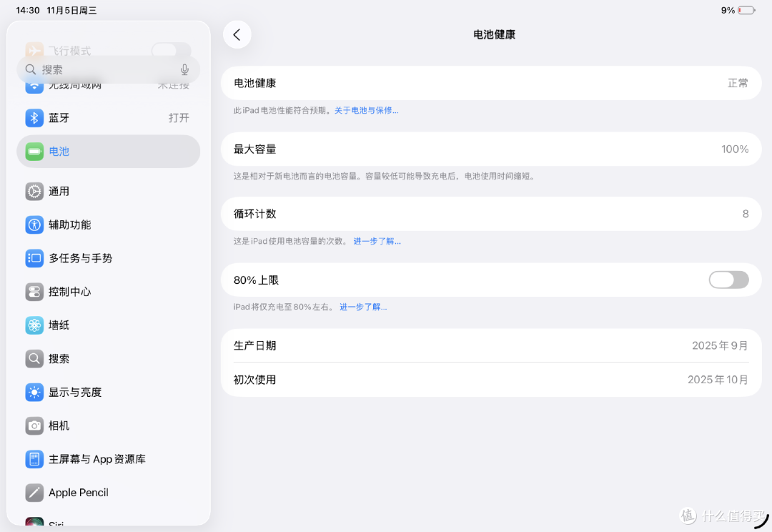Screen dimensions: 772x532
Task: Tap the magnifier icon in search field
Action: (x=31, y=69)
